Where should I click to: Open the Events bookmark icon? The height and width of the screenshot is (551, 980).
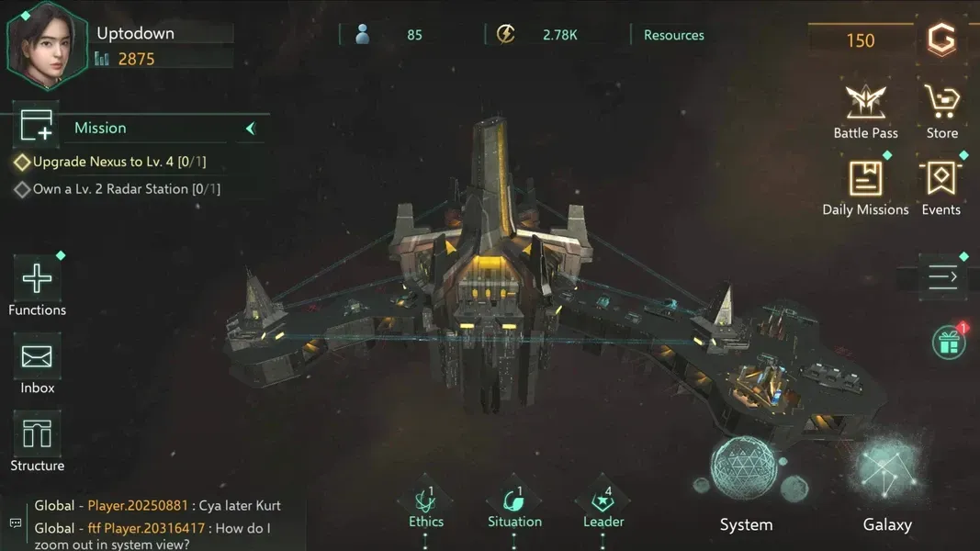[x=941, y=179]
